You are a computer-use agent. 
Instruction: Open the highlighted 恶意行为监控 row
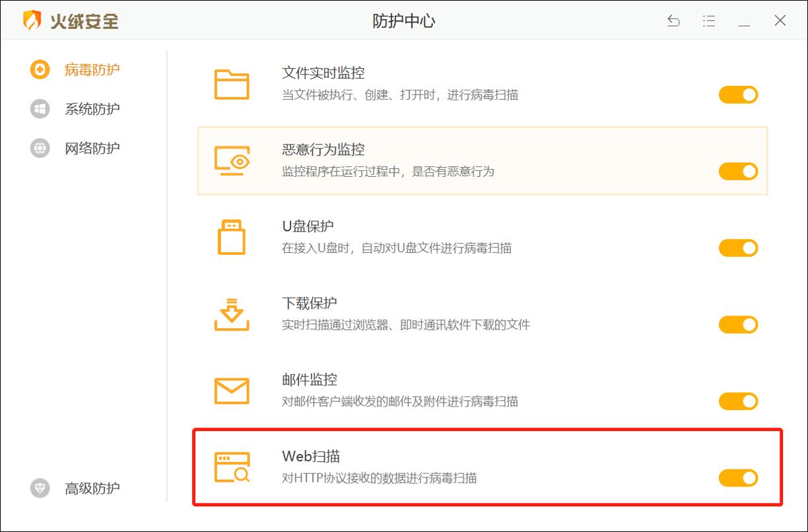(462, 160)
